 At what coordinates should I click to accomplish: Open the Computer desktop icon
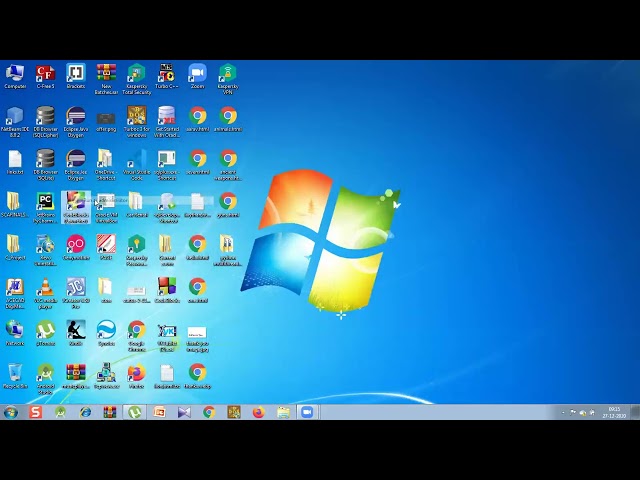pos(15,76)
